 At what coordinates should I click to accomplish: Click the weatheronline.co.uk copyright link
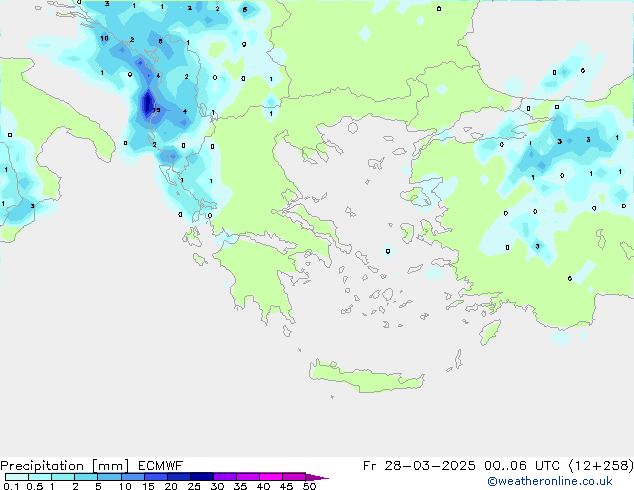click(x=549, y=481)
